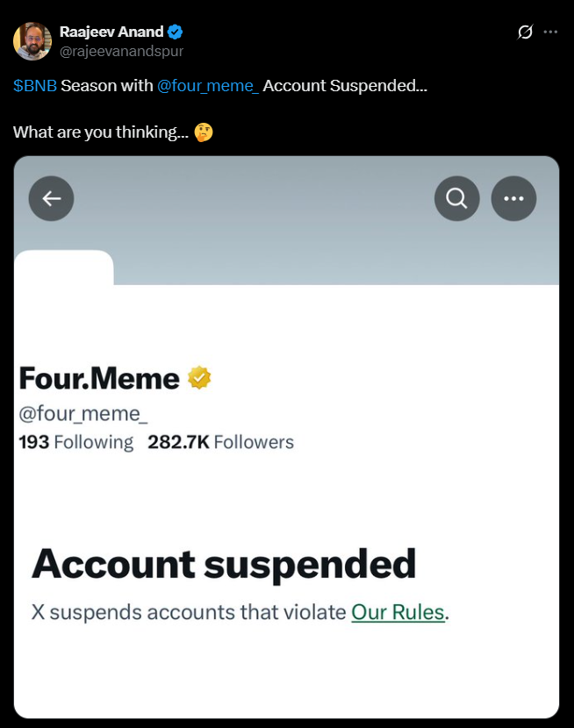Viewport: 574px width, 728px height.
Task: Open the tweet's more options menu
Action: 550,32
